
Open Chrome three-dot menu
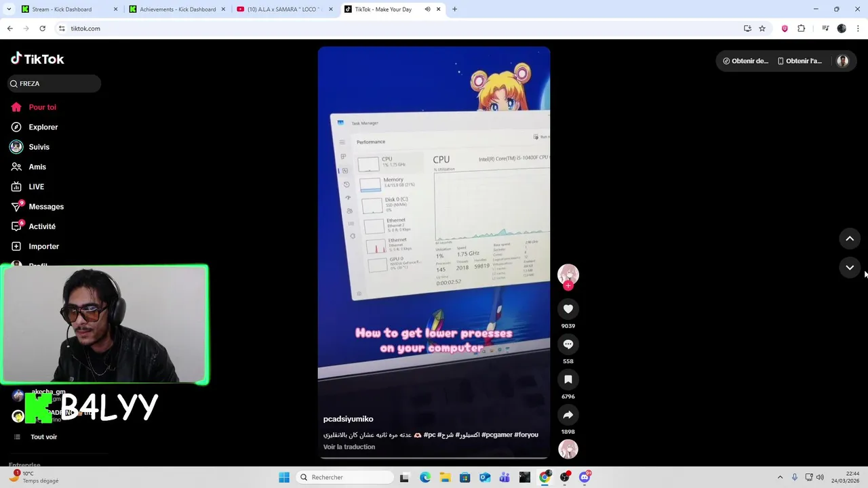pyautogui.click(x=859, y=28)
